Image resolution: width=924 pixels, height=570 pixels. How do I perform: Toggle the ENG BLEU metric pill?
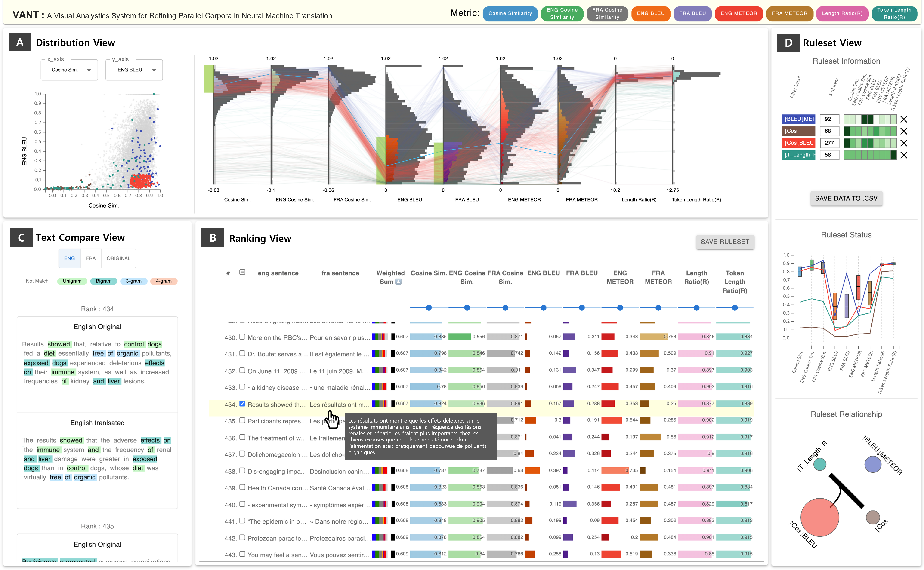(x=651, y=14)
